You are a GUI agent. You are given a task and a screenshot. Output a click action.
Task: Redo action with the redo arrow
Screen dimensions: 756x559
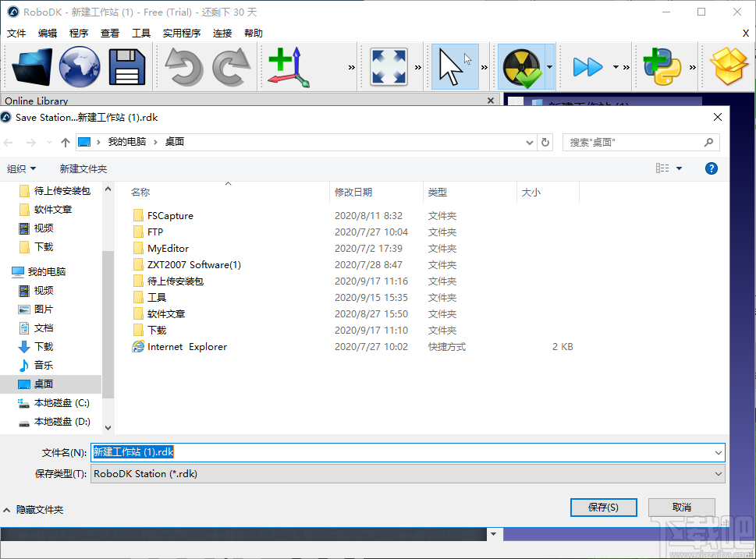[x=232, y=67]
